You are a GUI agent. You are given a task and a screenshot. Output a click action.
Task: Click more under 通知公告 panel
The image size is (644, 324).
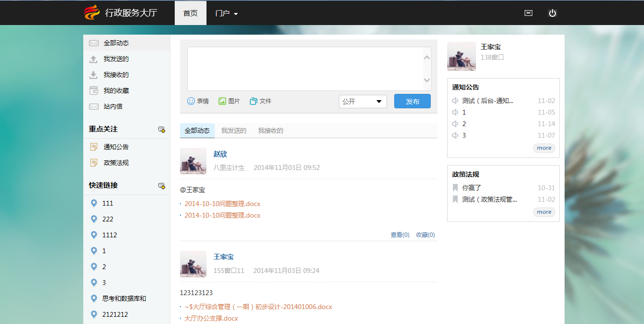click(x=544, y=148)
